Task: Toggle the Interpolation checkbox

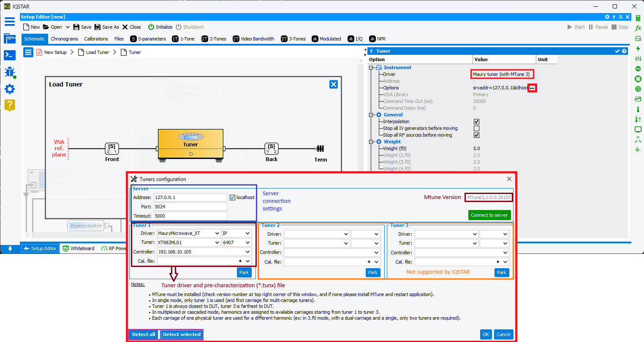Action: [476, 121]
